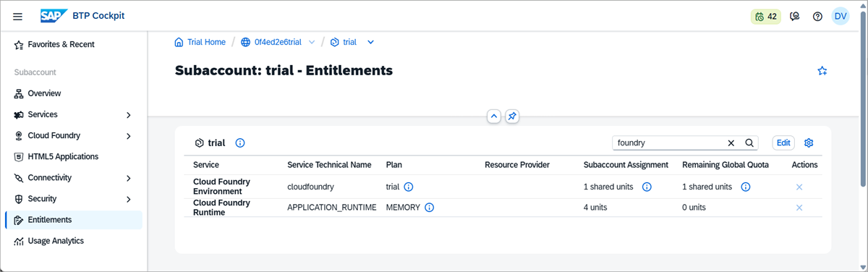Click Remaining Global Quota column header

[726, 165]
